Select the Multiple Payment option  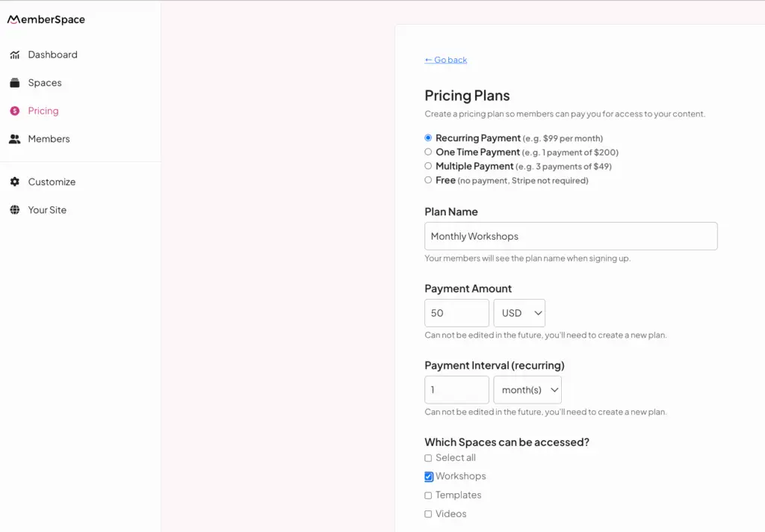(x=428, y=166)
